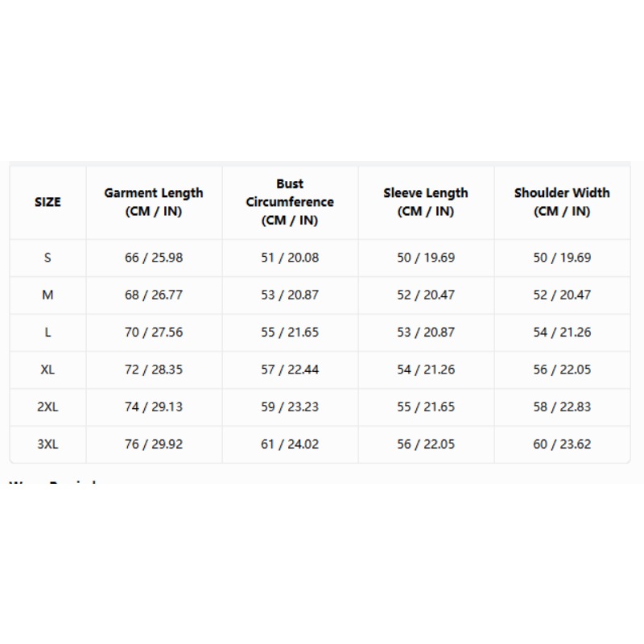Select the L size row label
This screenshot has width=644, height=644.
(47, 332)
